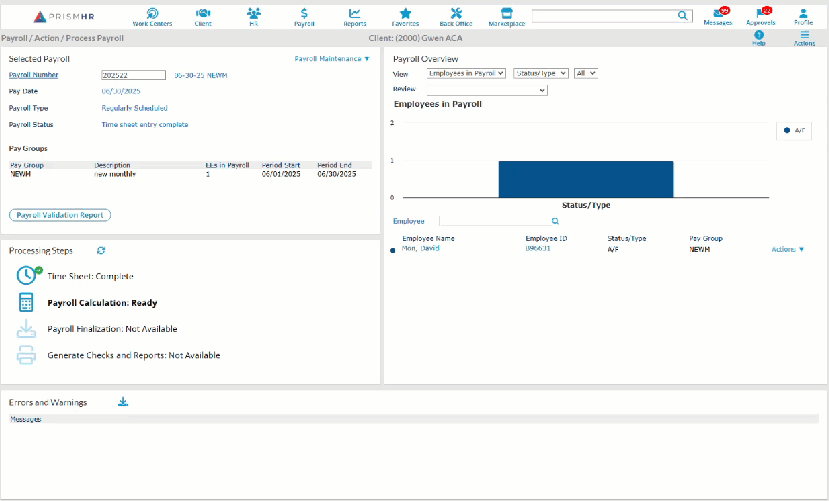
Task: Expand the Payroll Maintenance menu
Action: (332, 59)
